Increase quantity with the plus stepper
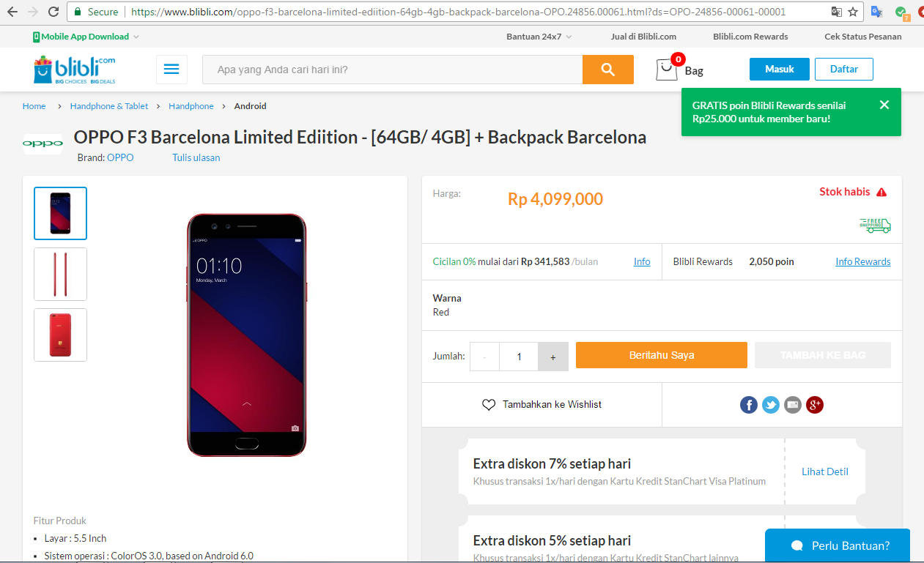The width and height of the screenshot is (924, 563). (x=552, y=356)
